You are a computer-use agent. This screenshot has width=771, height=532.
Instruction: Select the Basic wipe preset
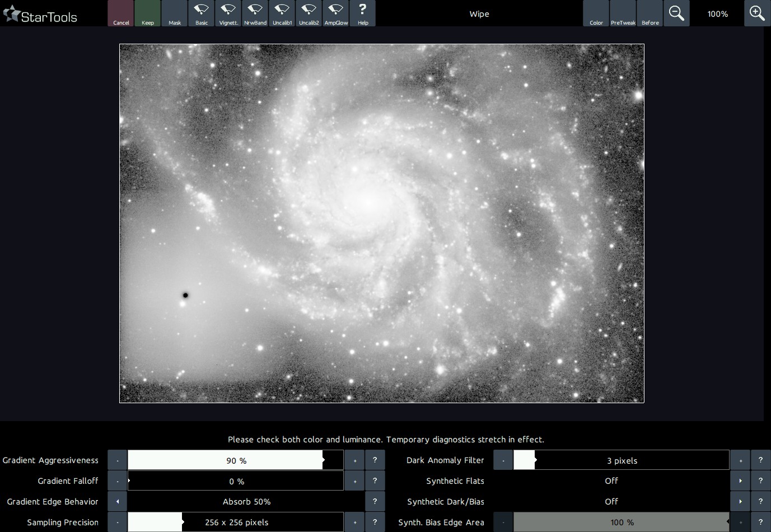coord(202,13)
